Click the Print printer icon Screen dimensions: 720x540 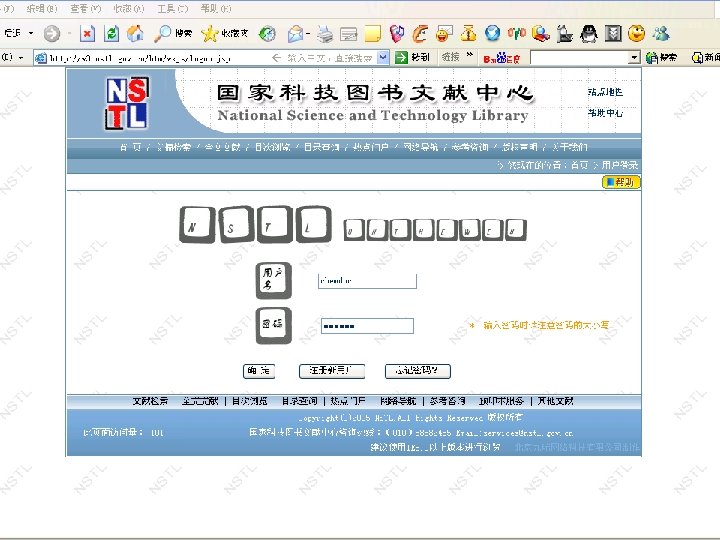tap(325, 34)
